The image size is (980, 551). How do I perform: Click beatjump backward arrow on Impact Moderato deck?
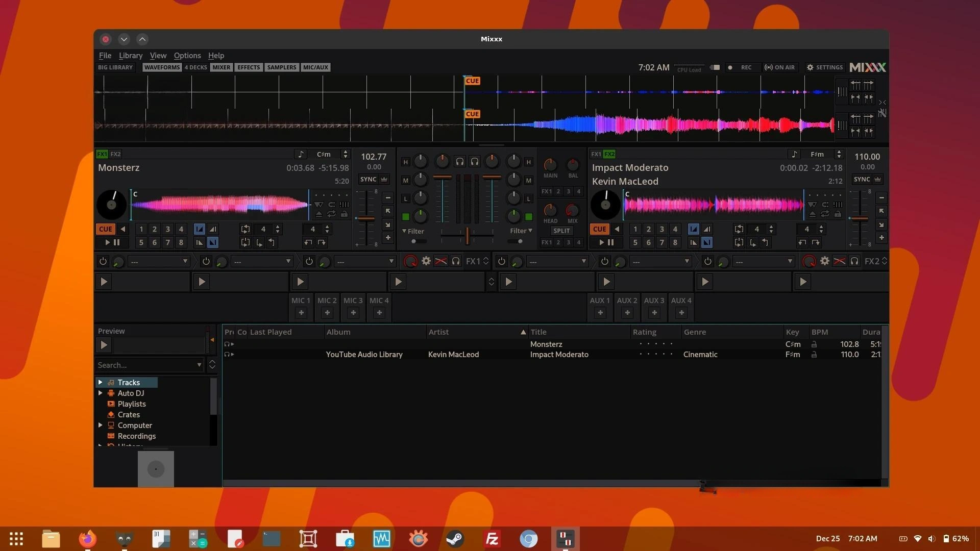(x=802, y=242)
